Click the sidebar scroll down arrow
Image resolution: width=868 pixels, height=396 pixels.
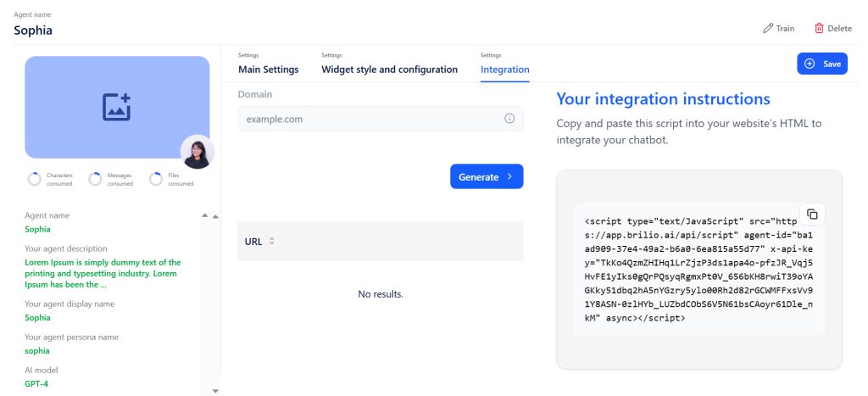[x=215, y=391]
